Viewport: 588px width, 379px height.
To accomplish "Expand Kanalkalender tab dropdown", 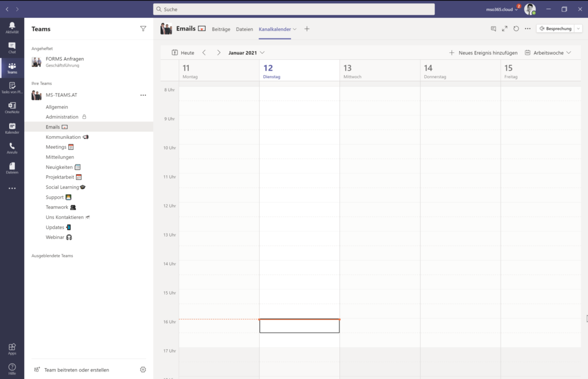I will tap(295, 29).
